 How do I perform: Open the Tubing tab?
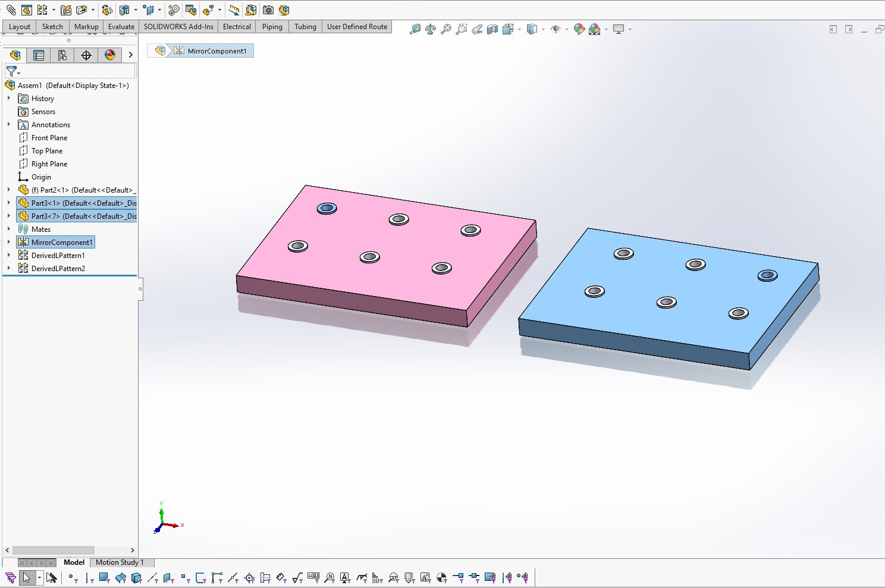click(305, 27)
